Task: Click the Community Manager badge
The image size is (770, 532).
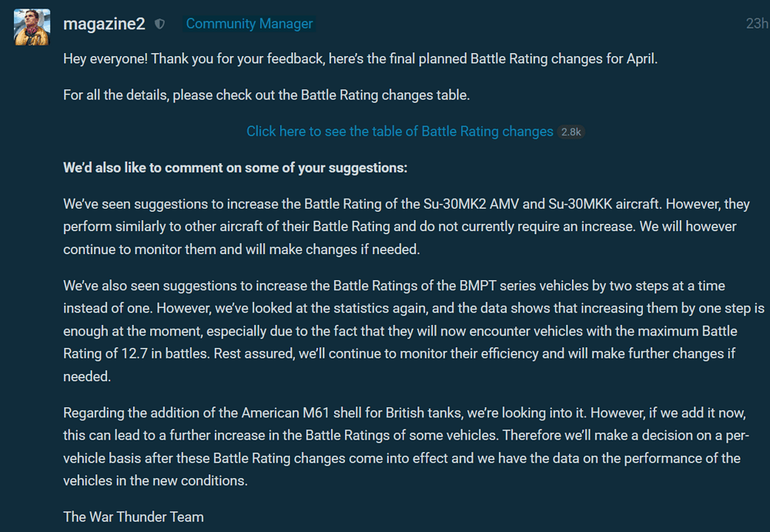Action: 249,24
